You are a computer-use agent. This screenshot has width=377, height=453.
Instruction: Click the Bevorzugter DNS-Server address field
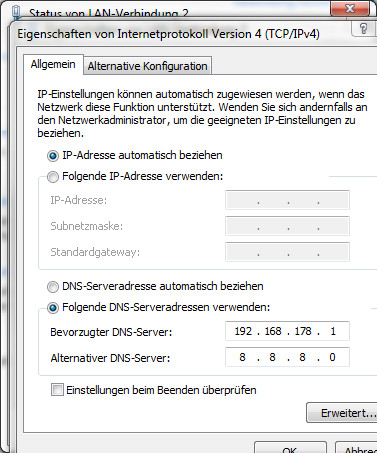287,331
